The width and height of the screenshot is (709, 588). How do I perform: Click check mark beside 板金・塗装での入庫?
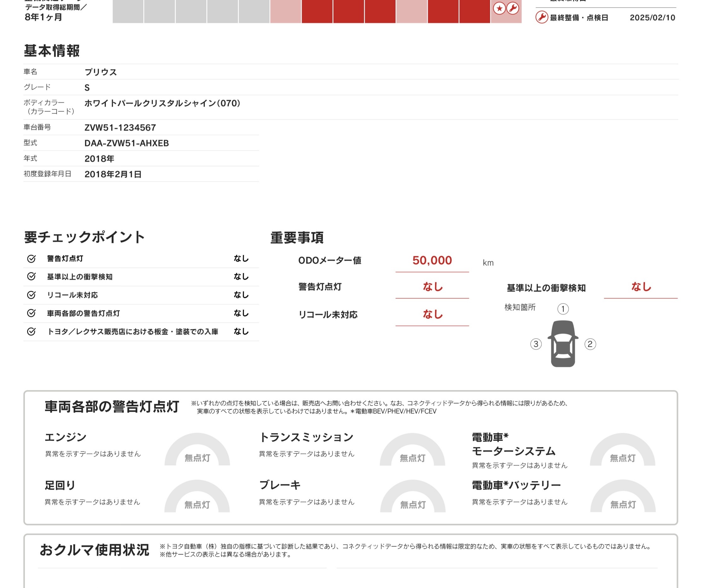point(32,331)
